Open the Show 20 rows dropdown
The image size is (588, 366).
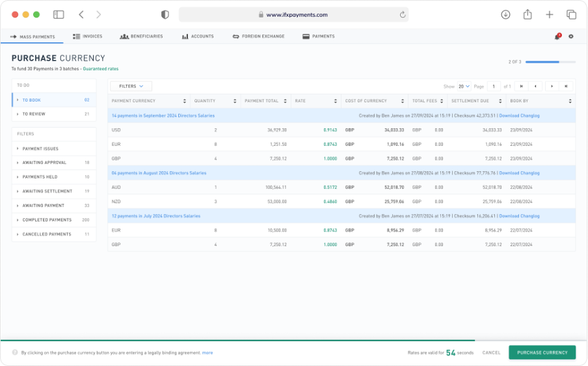coord(464,87)
